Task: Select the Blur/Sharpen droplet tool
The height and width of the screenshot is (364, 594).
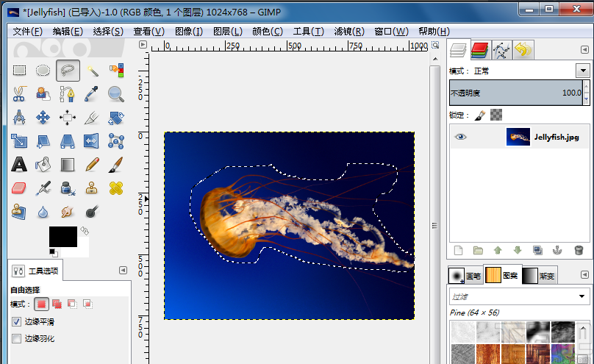Action: coord(43,211)
